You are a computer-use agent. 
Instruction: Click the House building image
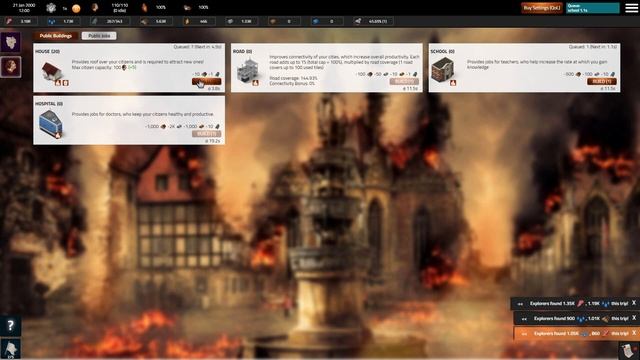[52, 70]
